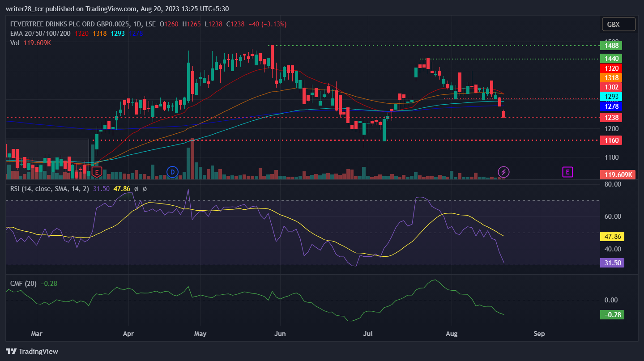Screen dimensions: 644x361
Task: Click the Jul label on time axis
Action: coord(367,334)
